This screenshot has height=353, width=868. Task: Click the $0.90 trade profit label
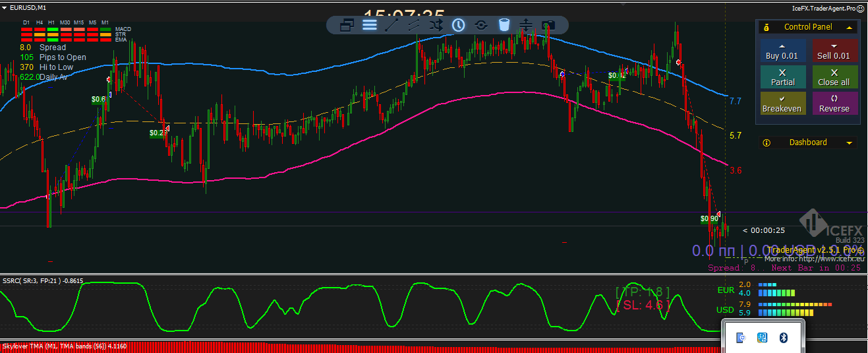click(x=709, y=218)
